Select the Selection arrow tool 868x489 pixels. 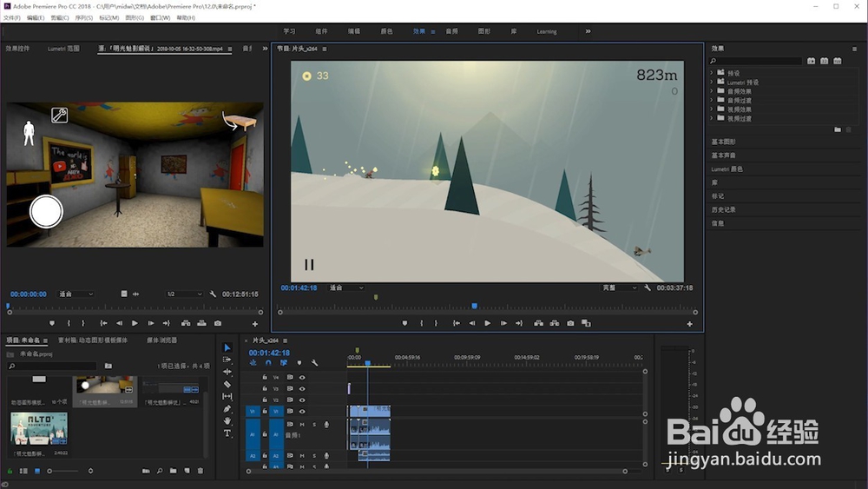click(x=227, y=347)
